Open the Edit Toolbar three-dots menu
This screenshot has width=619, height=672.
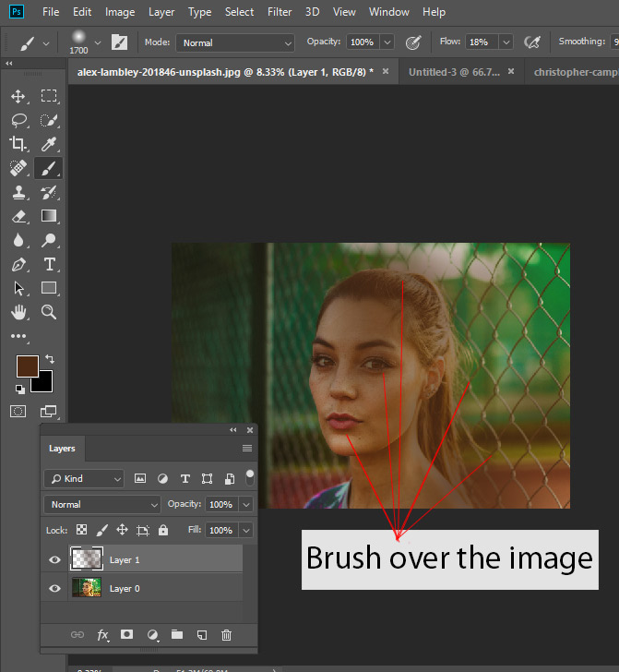coord(18,336)
